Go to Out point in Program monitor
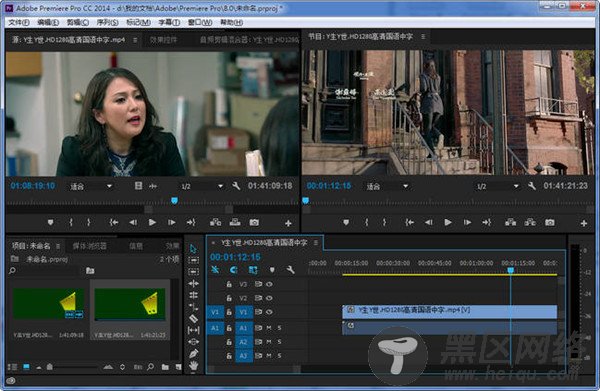This screenshot has width=600, height=391. point(487,222)
